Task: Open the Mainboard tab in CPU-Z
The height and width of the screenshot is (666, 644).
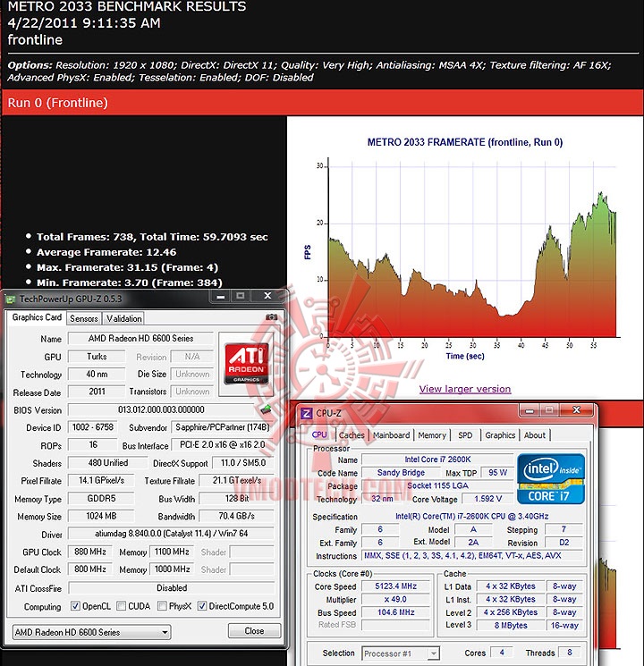Action: 391,435
